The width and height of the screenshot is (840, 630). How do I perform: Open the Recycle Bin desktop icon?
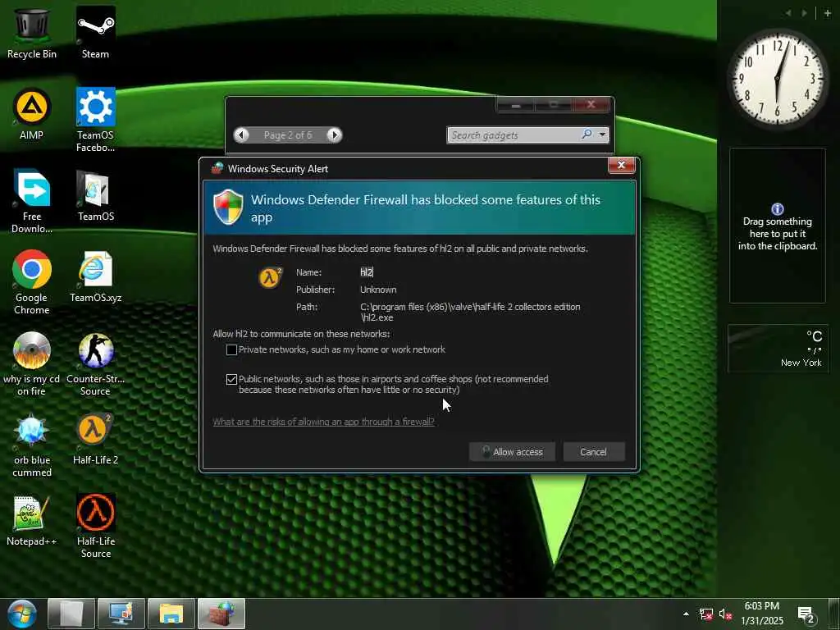(32, 32)
